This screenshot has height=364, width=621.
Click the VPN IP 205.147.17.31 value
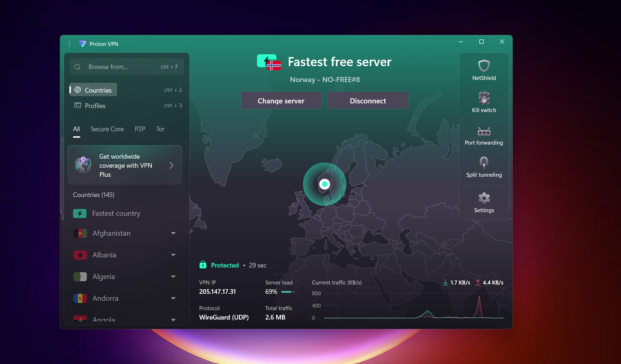tap(218, 292)
